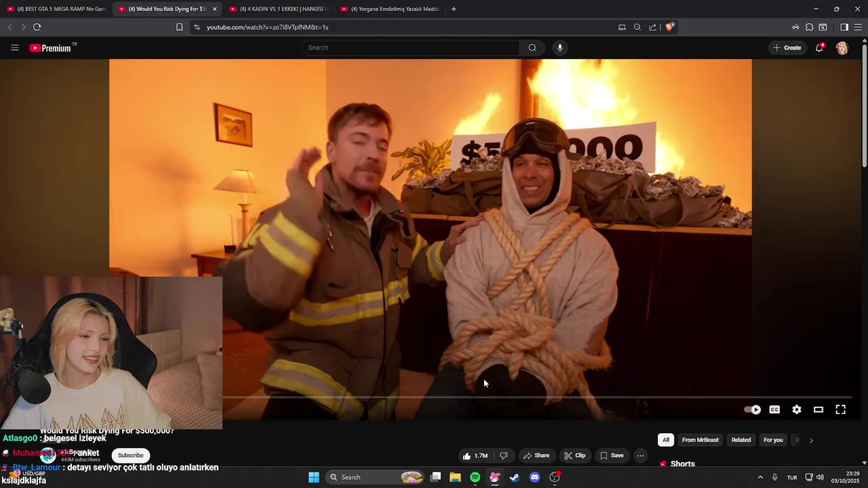The height and width of the screenshot is (488, 868).
Task: Toggle the browser sidebar panel
Action: (x=844, y=27)
